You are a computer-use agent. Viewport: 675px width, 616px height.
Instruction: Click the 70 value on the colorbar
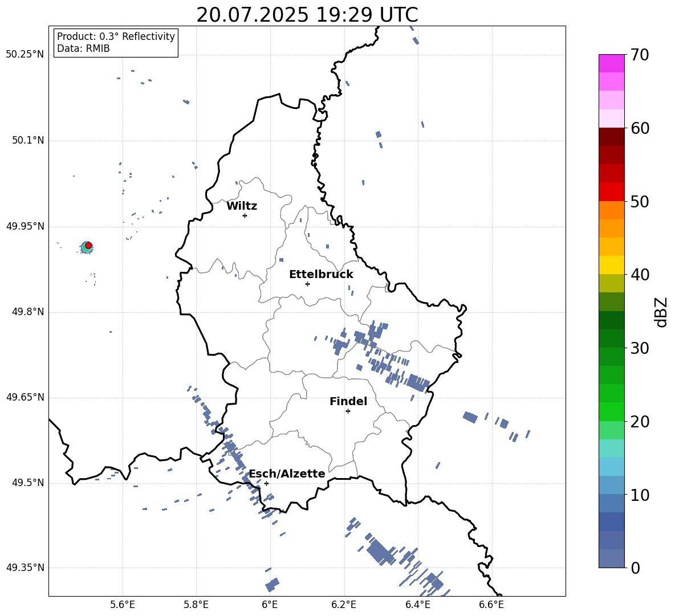coord(640,55)
